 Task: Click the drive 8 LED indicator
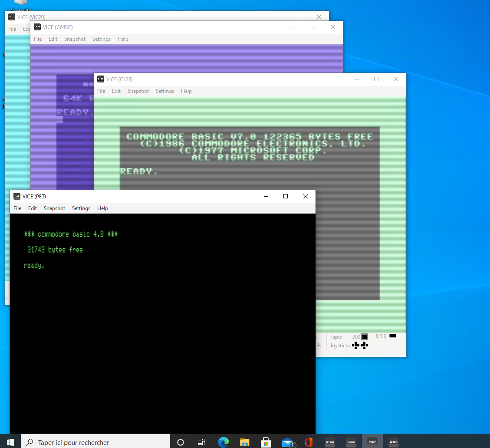pyautogui.click(x=393, y=336)
